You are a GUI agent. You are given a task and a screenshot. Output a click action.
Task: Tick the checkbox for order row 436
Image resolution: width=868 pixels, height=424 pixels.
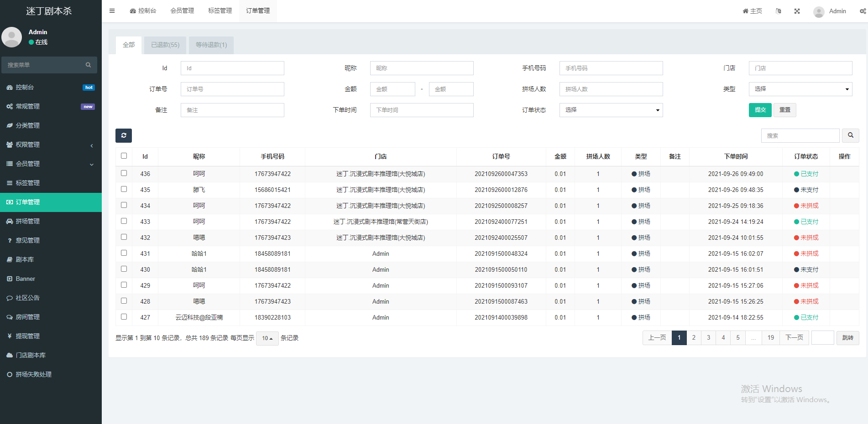coord(124,173)
